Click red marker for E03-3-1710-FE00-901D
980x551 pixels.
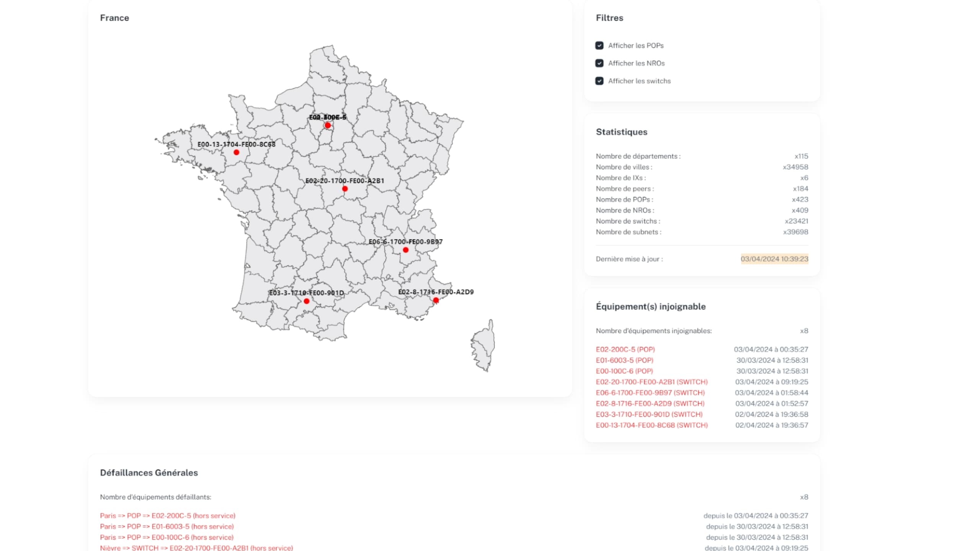(306, 301)
